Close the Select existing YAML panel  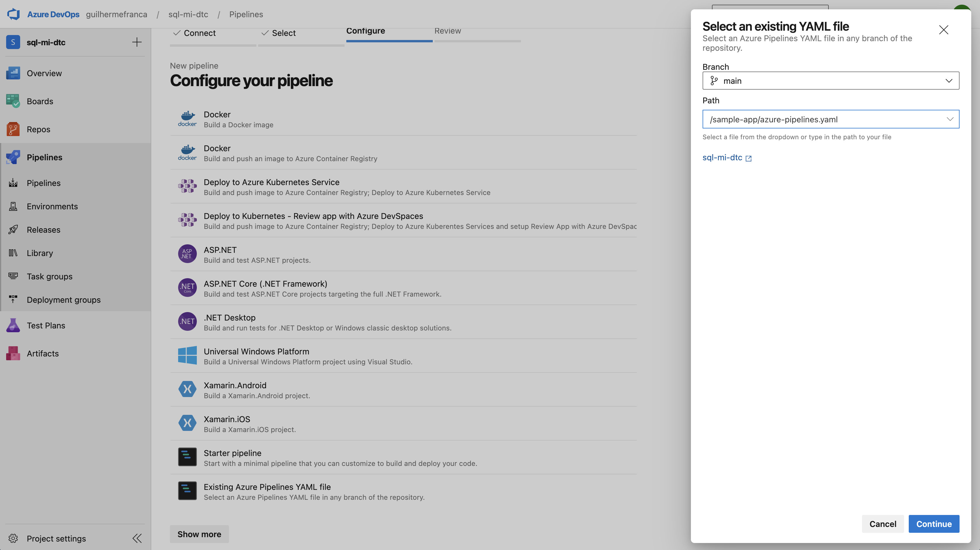tap(943, 30)
